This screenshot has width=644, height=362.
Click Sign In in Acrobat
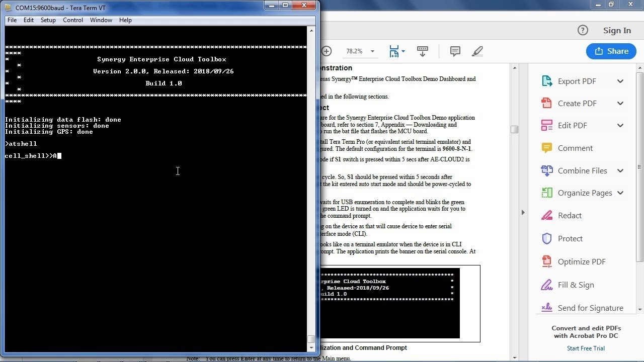coord(617,31)
